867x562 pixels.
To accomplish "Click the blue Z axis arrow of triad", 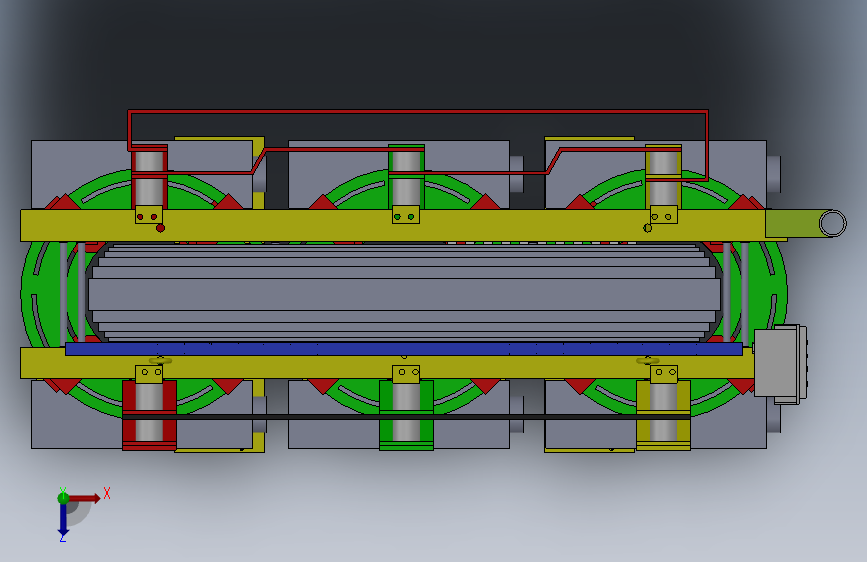I will tap(63, 520).
